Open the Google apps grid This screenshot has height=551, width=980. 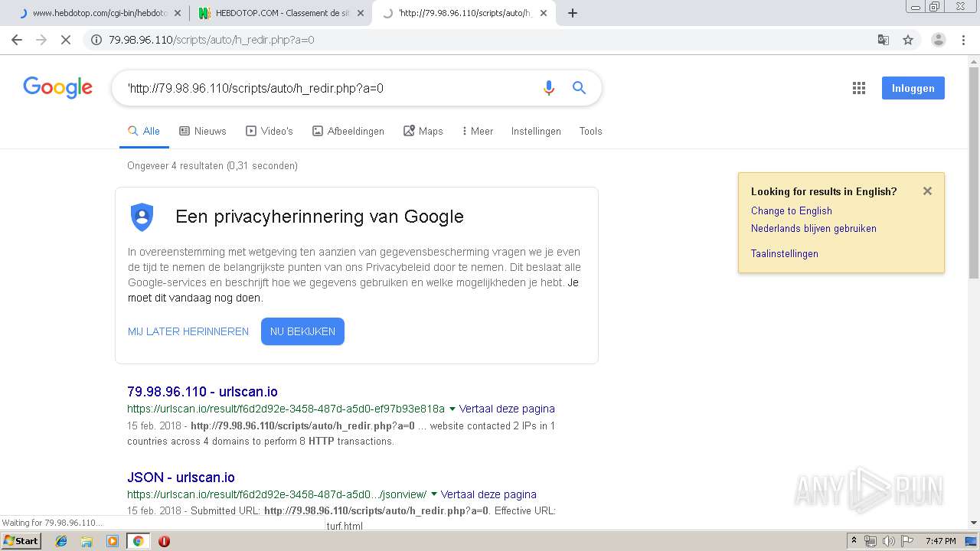859,88
